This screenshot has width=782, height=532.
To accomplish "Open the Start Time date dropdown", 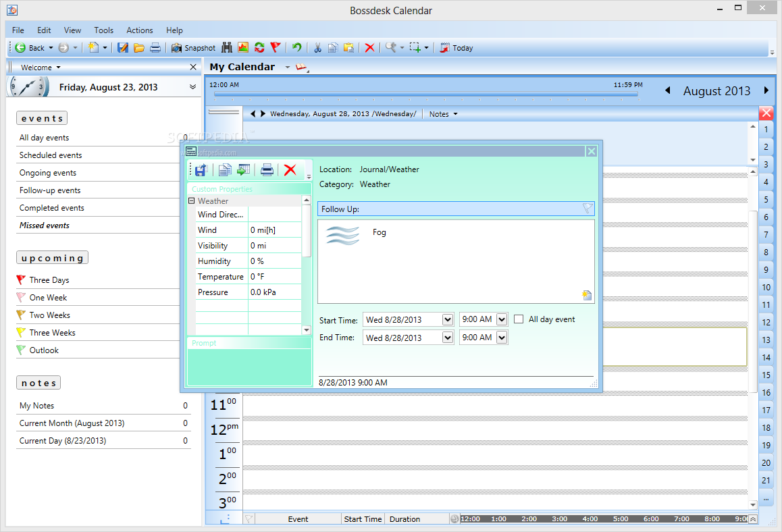I will coord(448,319).
